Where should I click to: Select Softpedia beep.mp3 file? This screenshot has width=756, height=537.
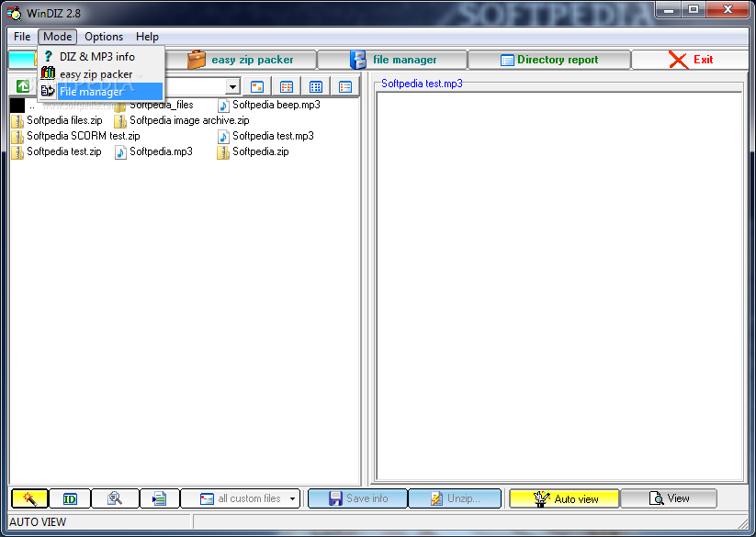pos(269,105)
